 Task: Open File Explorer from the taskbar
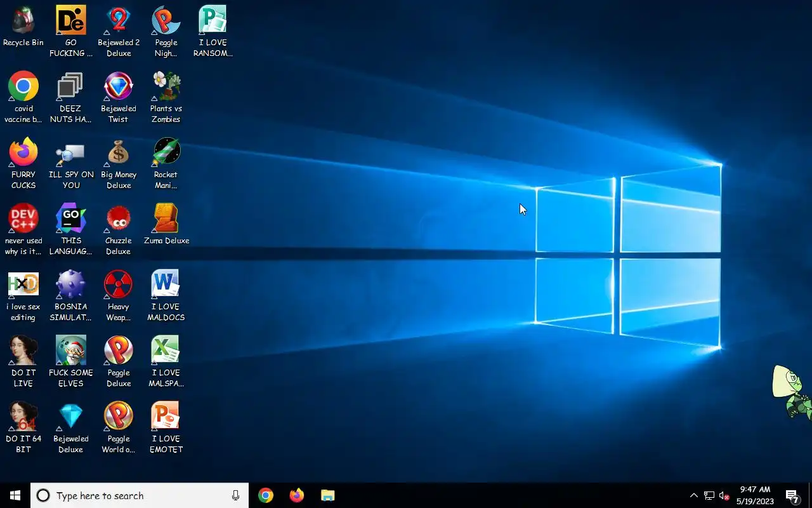(327, 495)
